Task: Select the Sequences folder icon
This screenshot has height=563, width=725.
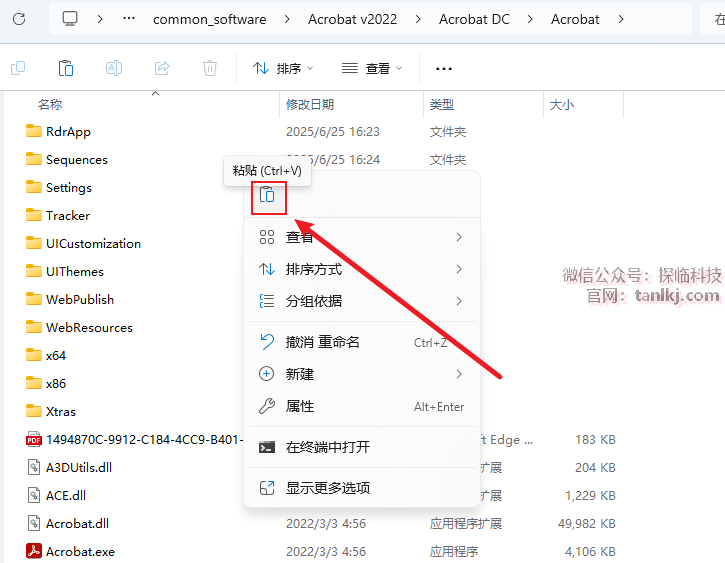Action: pyautogui.click(x=33, y=159)
